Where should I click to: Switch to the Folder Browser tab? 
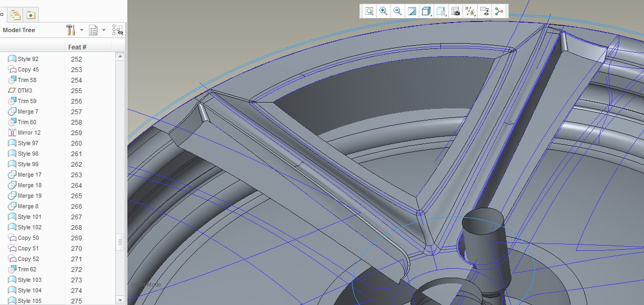coord(16,15)
